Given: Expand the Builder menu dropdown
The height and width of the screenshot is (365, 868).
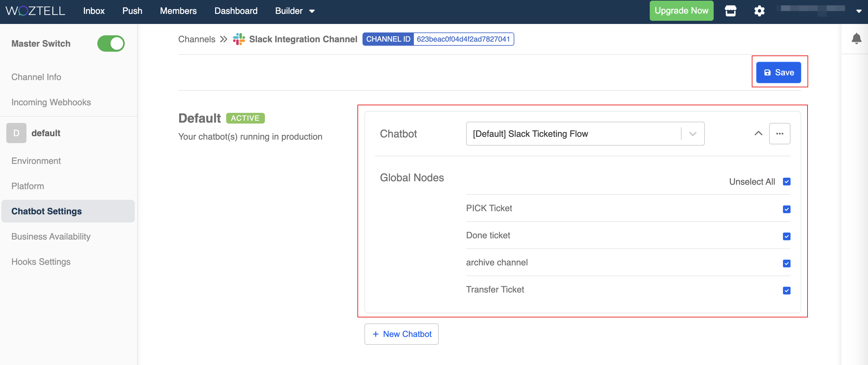Looking at the screenshot, I should click(294, 11).
